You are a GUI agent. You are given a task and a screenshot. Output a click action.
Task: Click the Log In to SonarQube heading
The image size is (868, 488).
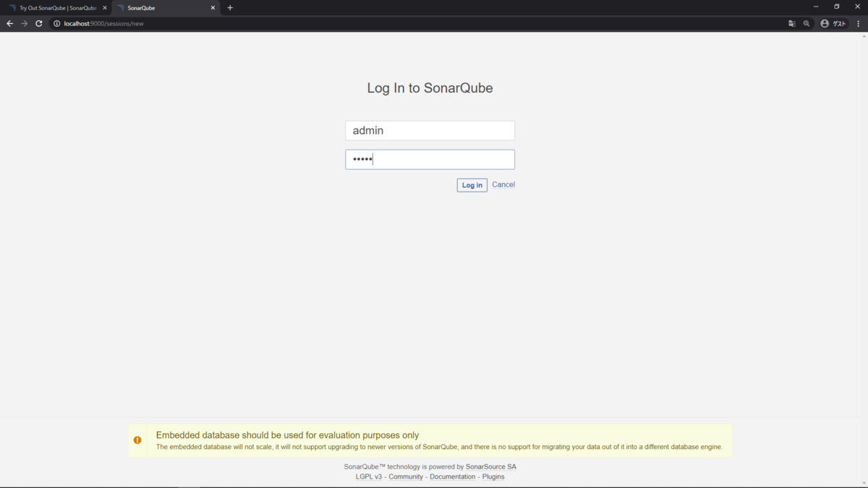click(x=430, y=88)
